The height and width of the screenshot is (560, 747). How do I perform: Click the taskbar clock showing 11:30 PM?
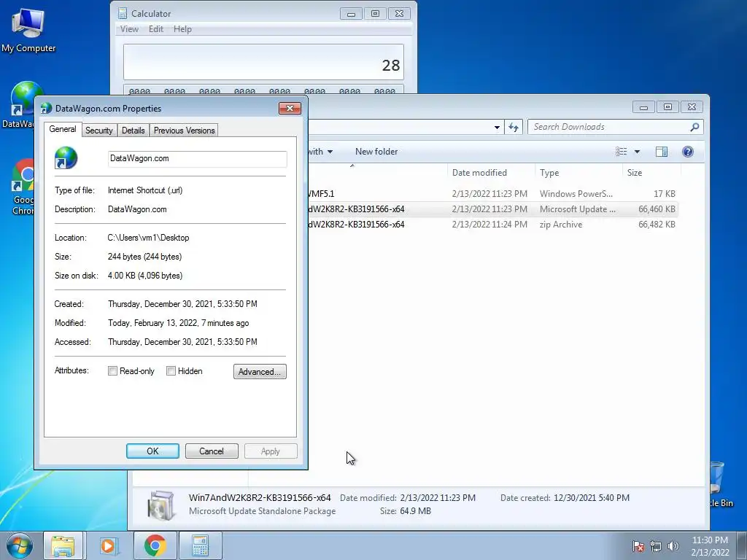(710, 546)
